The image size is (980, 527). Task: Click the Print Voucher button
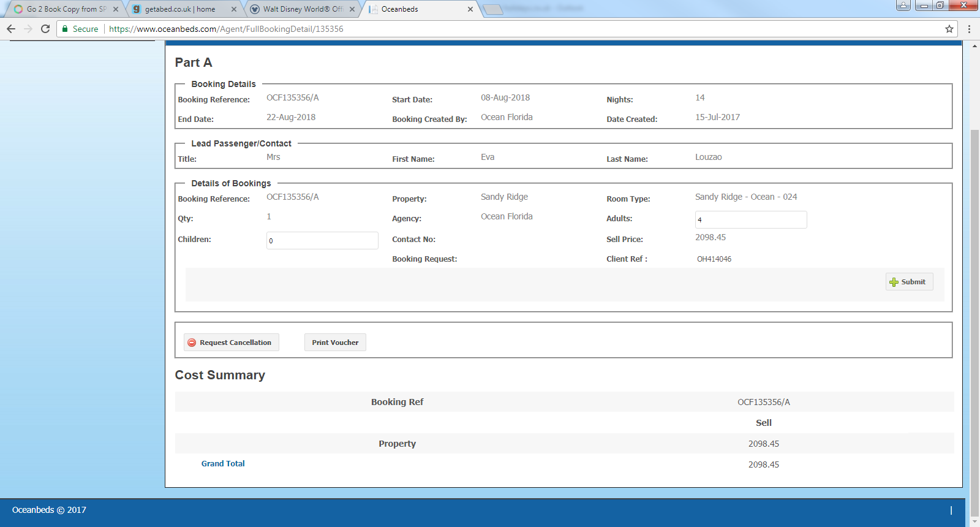tap(335, 343)
